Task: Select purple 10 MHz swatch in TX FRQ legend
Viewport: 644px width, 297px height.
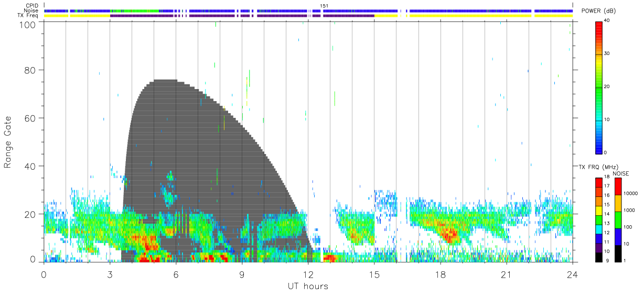Action: 598,248
